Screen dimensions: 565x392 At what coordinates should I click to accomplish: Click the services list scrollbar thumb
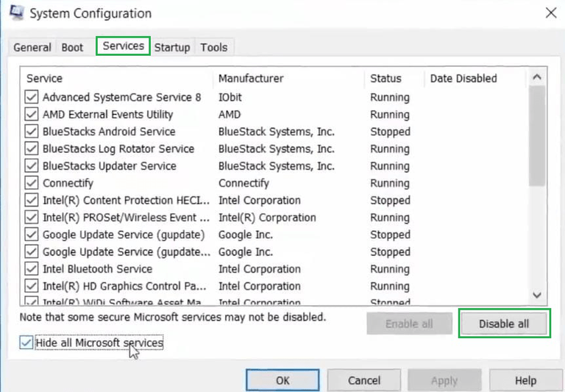[x=537, y=136]
